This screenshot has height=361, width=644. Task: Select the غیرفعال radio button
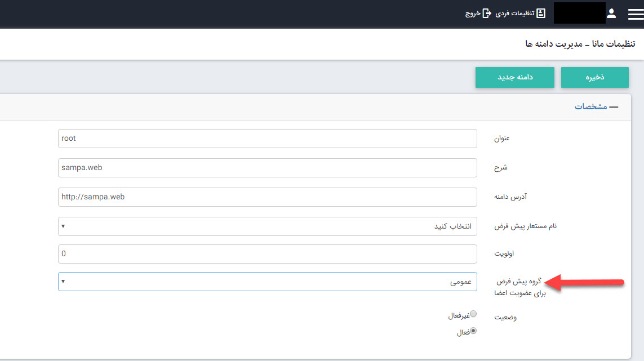click(x=473, y=314)
